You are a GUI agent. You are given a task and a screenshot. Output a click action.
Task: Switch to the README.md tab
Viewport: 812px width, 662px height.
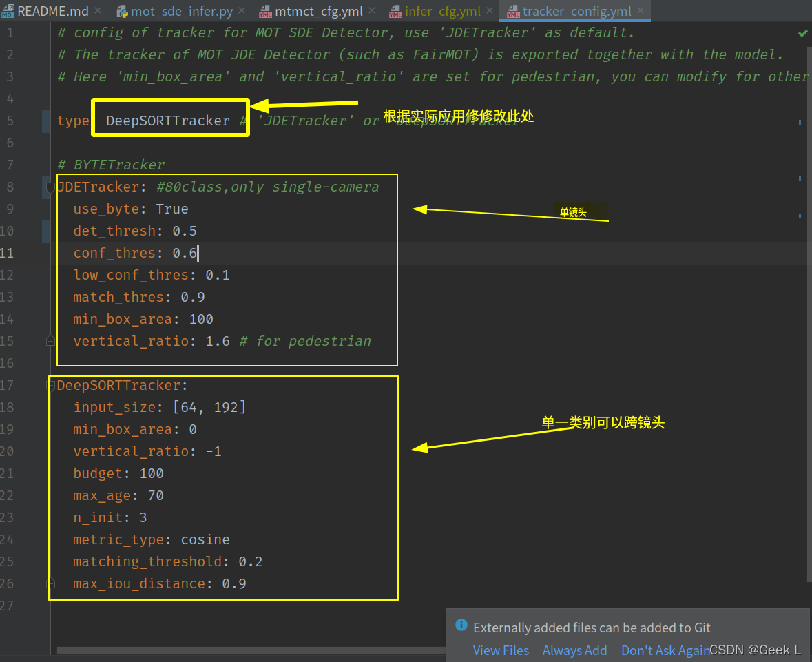(x=52, y=11)
